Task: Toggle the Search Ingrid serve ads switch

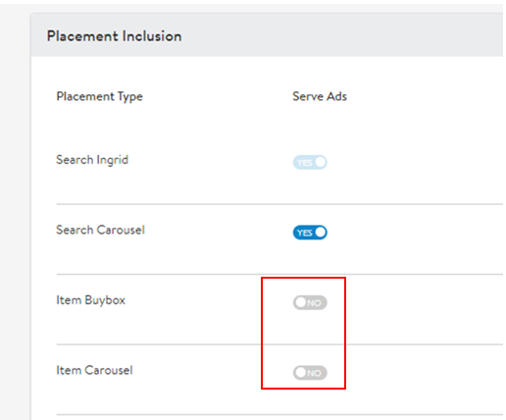Action: [310, 162]
